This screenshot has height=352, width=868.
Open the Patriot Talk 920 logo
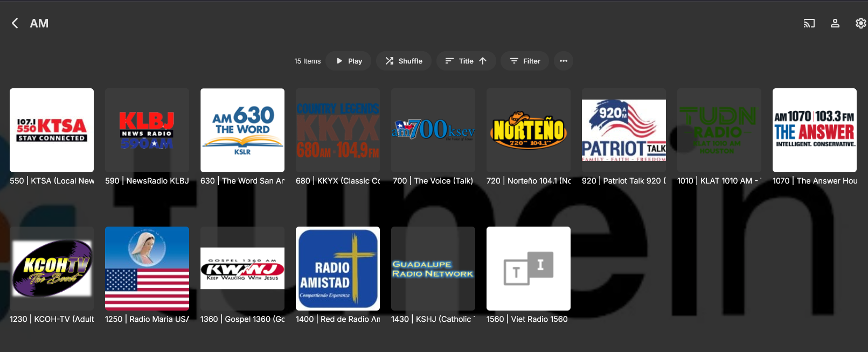click(624, 130)
